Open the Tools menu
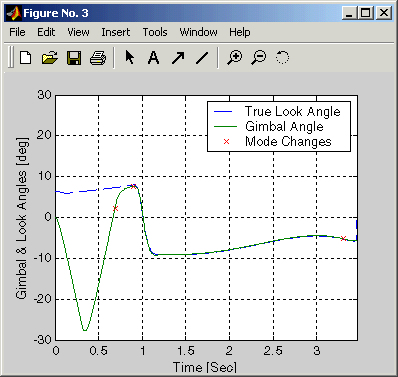398x377 pixels. tap(155, 32)
